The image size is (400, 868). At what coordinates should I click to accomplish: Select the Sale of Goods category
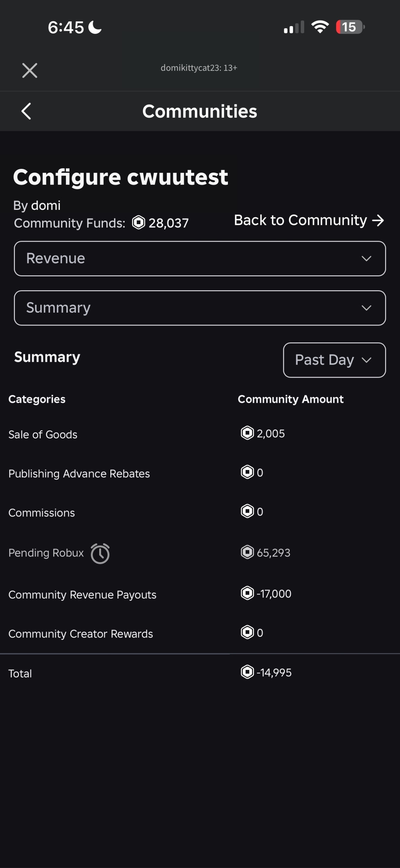point(43,434)
